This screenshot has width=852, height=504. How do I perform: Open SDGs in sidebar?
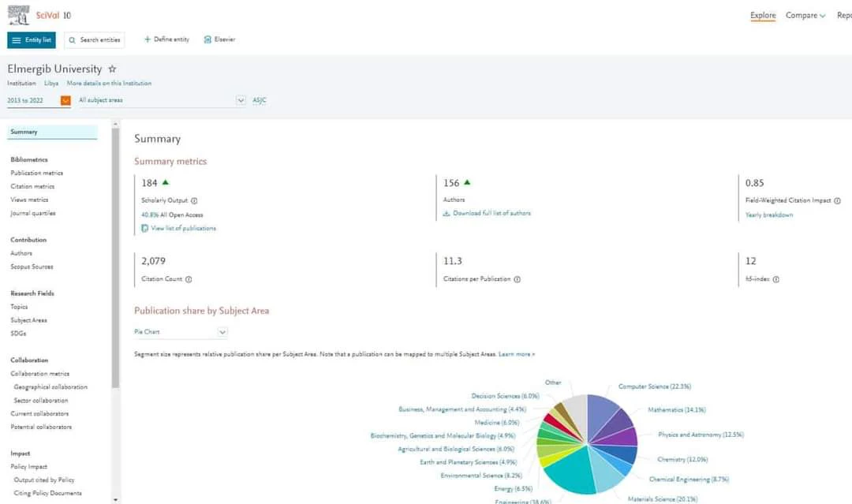[x=18, y=334]
